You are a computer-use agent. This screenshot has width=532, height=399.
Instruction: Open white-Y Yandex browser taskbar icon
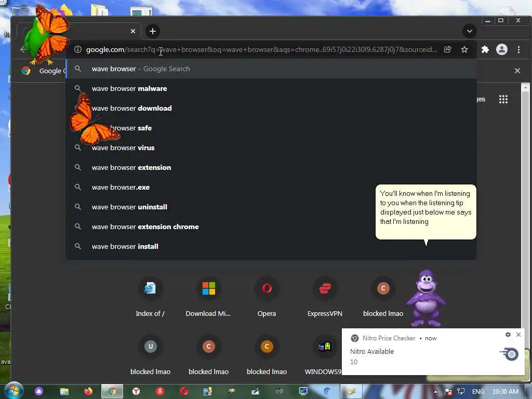click(136, 392)
